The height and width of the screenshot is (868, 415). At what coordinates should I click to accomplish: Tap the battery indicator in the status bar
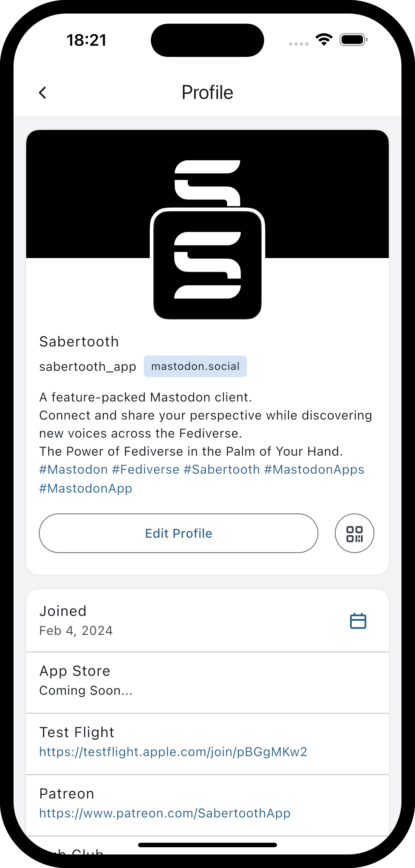(x=353, y=39)
